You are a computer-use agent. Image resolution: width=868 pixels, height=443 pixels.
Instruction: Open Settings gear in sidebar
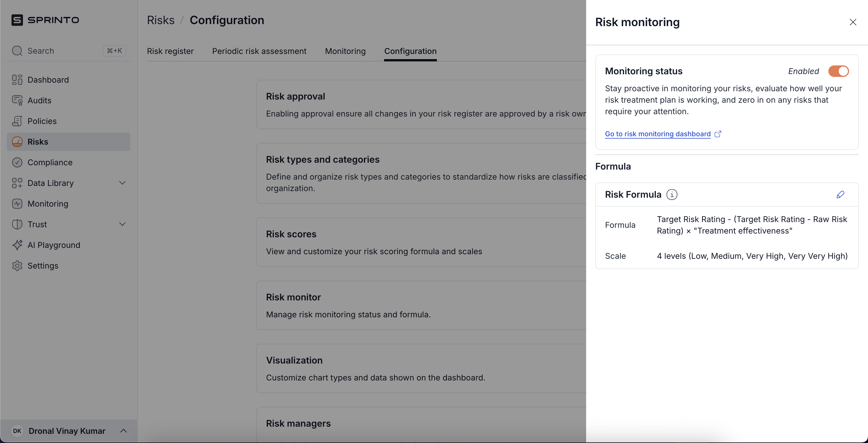(x=17, y=266)
